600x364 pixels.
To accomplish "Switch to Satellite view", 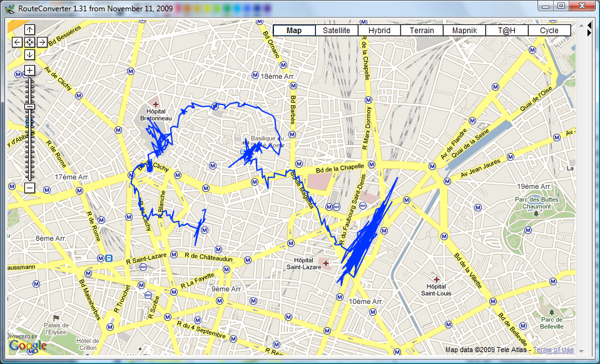I will click(337, 31).
